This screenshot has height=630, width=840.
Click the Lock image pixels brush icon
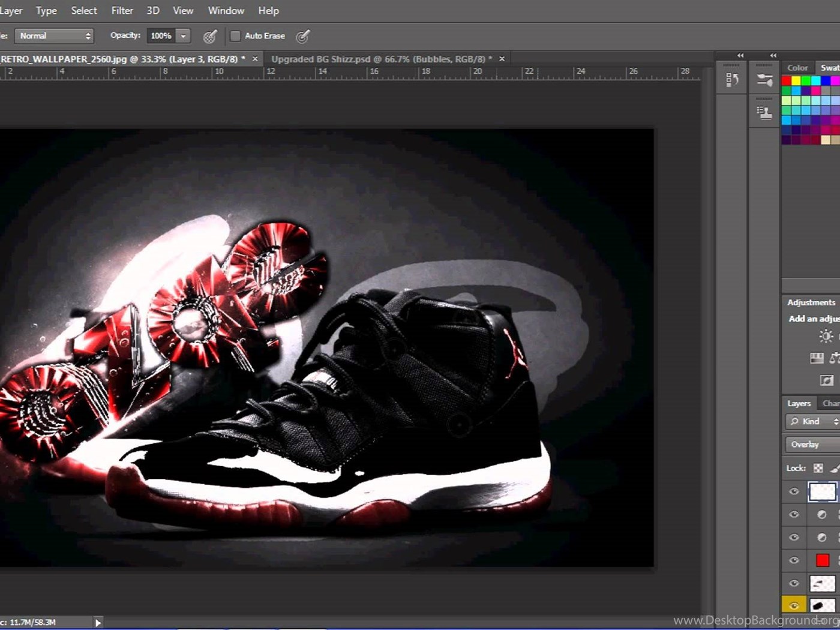click(835, 468)
